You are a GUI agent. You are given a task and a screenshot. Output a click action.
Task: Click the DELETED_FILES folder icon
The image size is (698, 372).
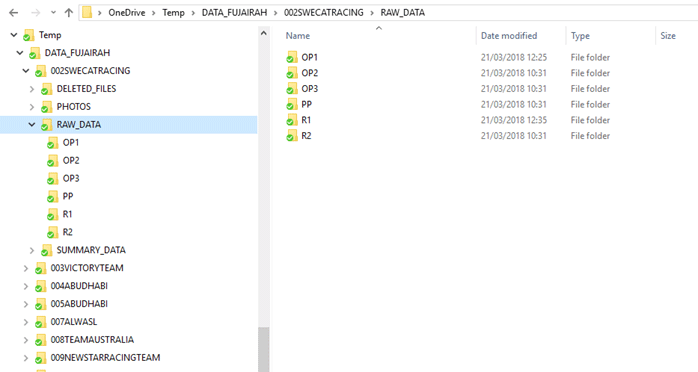point(46,89)
